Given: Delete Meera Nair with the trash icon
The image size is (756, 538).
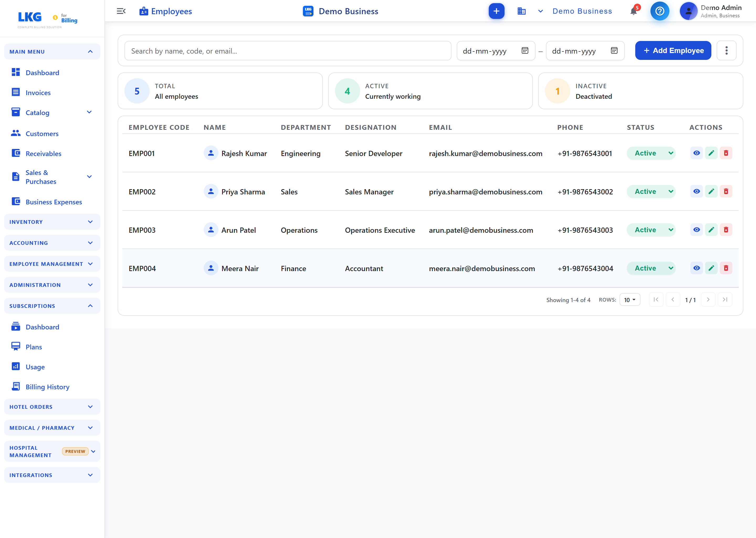Looking at the screenshot, I should pyautogui.click(x=726, y=268).
